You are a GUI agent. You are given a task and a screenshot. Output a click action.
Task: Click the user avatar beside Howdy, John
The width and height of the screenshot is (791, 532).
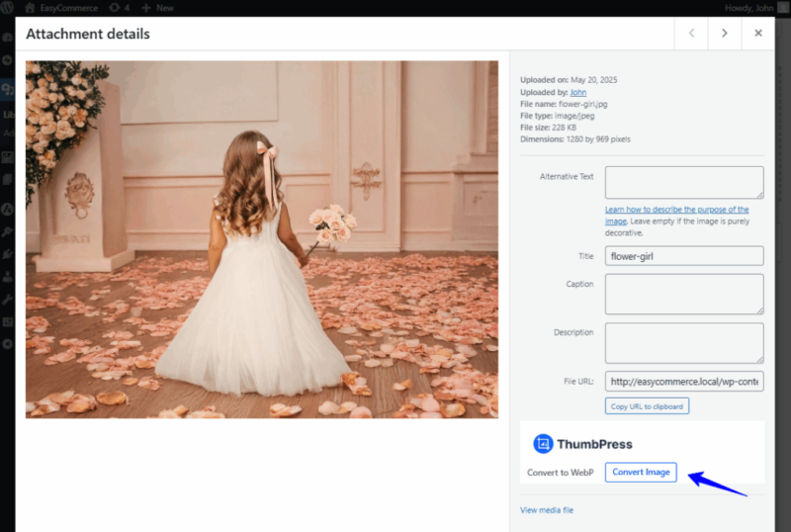coord(784,7)
